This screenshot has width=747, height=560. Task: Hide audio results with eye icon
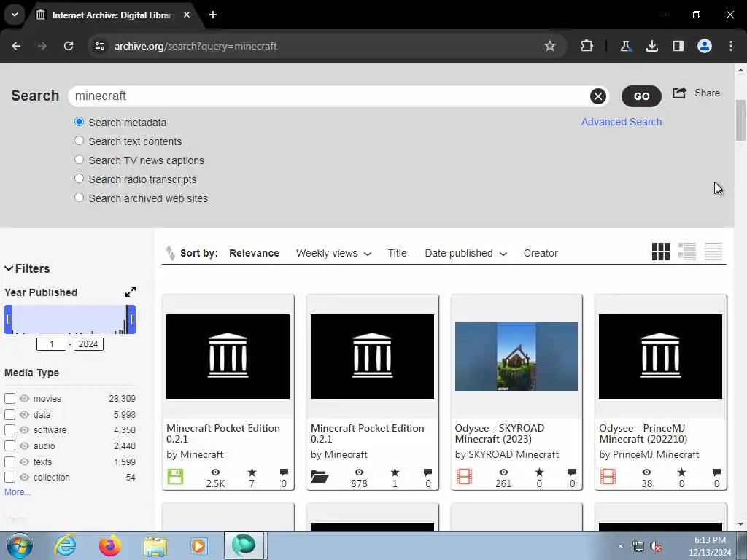pos(24,446)
